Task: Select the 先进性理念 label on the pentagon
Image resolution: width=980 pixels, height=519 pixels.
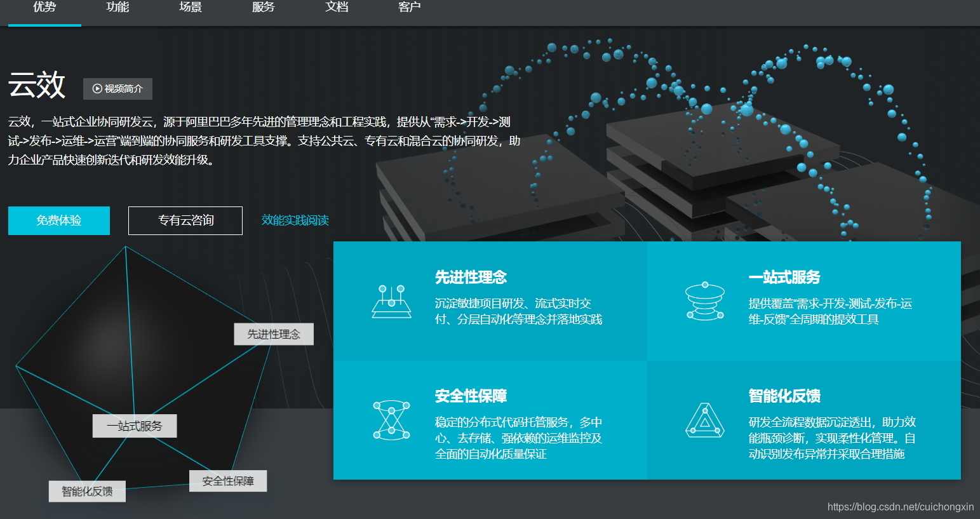Action: pos(274,334)
